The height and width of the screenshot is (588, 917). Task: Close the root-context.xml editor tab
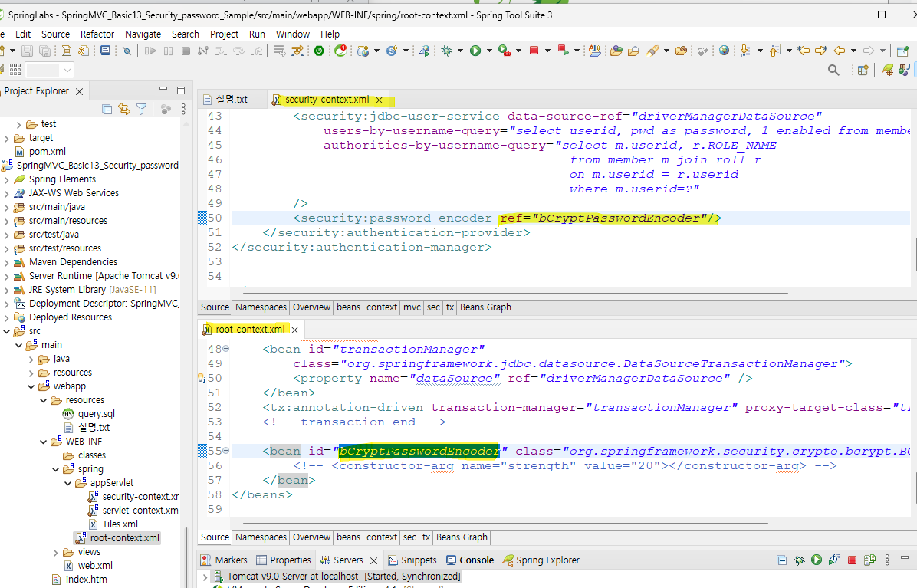[x=295, y=330]
